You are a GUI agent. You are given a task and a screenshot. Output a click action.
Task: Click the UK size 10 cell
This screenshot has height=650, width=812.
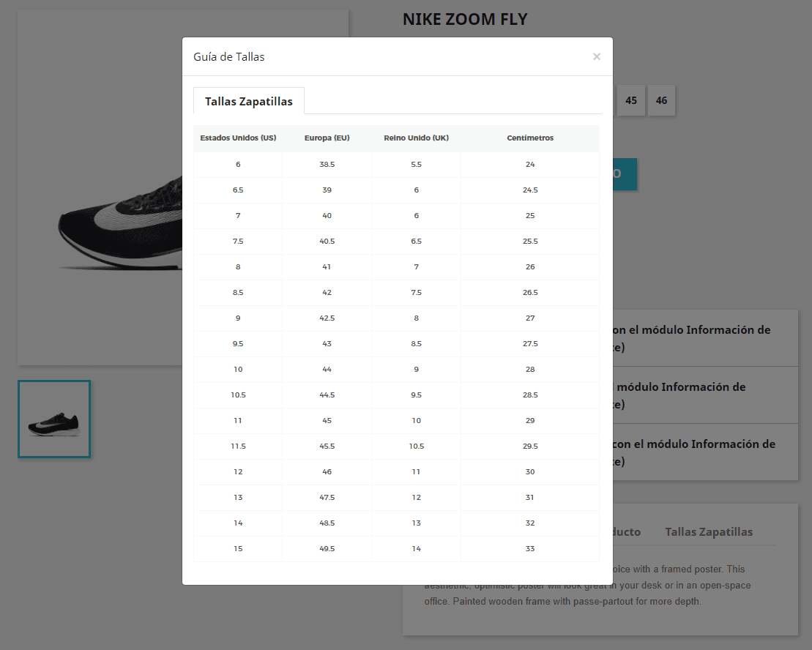[x=416, y=420]
